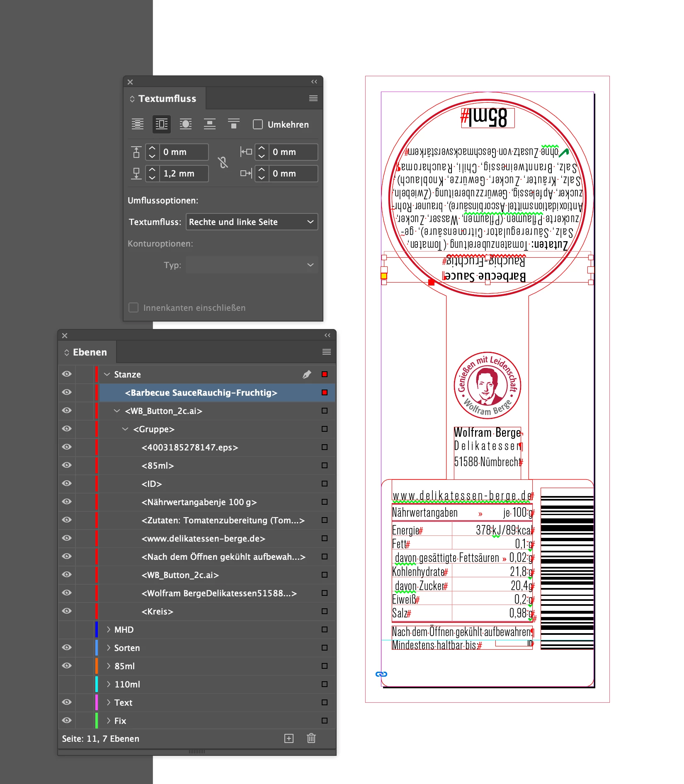Click the bottom offset field showing 1,2 mm
This screenshot has width=684, height=784.
point(184,174)
